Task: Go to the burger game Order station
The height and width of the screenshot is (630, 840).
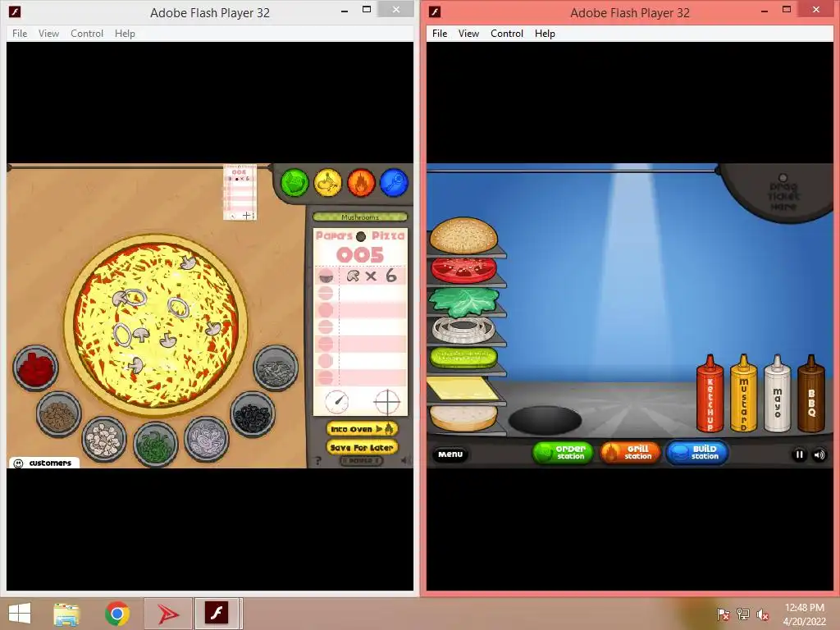Action: click(563, 453)
